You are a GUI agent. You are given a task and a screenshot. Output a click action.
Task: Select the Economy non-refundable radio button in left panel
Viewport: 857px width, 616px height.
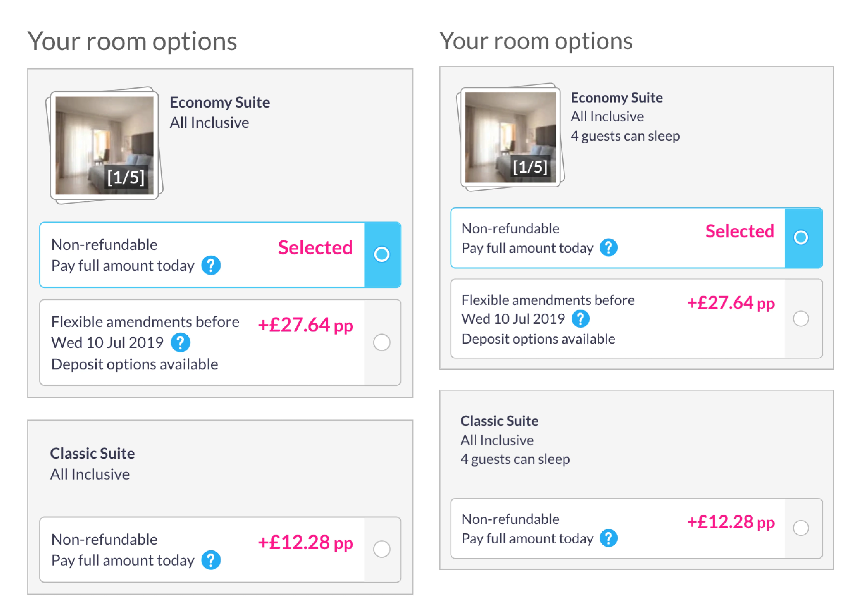coord(382,254)
